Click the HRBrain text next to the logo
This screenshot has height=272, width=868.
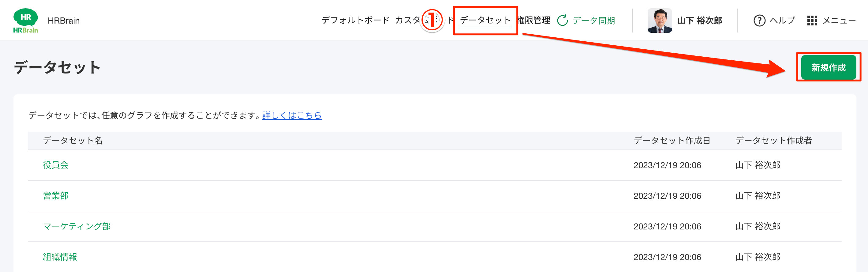[x=64, y=20]
